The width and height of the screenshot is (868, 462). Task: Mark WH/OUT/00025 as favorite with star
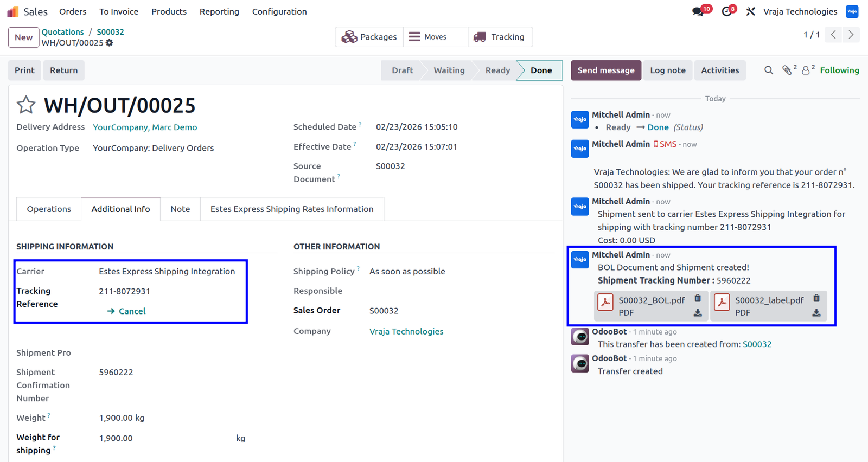click(x=26, y=105)
